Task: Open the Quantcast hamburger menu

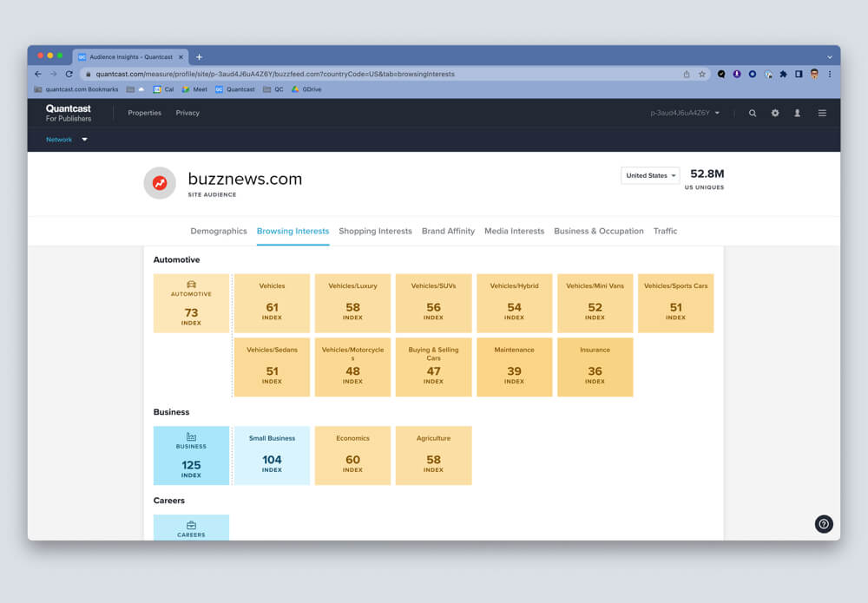Action: [x=822, y=113]
